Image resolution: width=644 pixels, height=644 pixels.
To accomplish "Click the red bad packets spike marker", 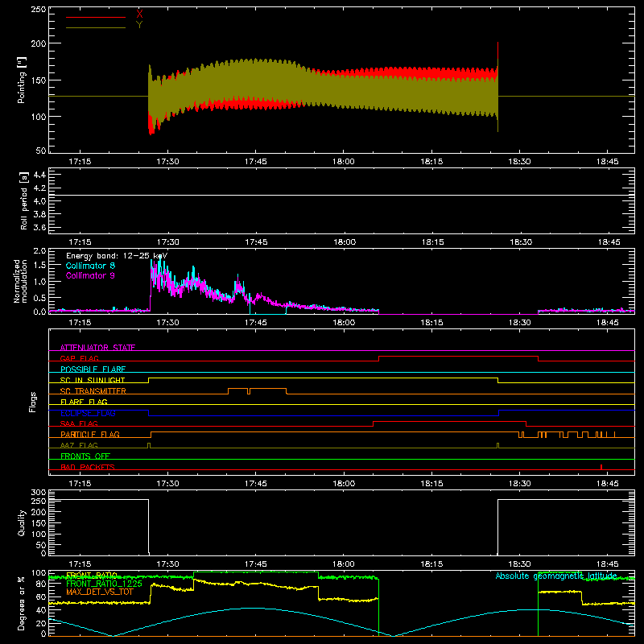I will [x=601, y=467].
